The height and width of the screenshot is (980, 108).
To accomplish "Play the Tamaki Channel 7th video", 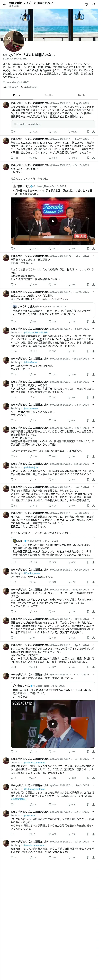I will coord(53,221).
